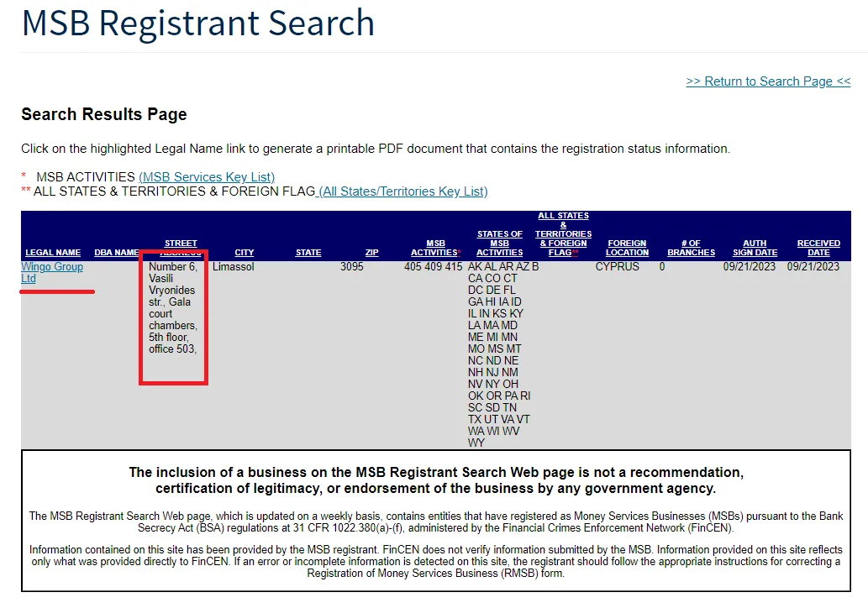Open the MSB Services Key List
The height and width of the screenshot is (608, 868).
(207, 177)
